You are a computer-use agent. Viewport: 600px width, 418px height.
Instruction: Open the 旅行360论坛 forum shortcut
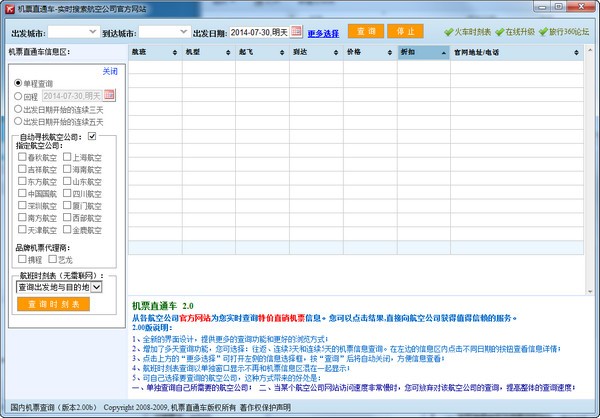click(569, 32)
